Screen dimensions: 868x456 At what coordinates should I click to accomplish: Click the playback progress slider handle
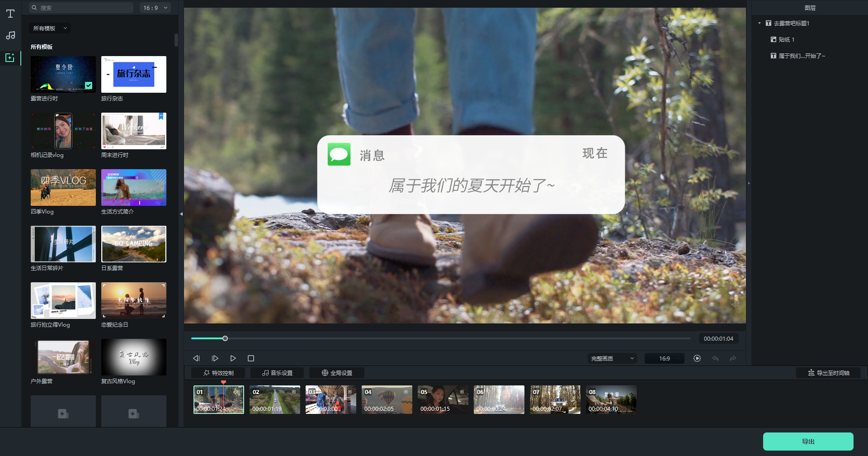tap(225, 338)
